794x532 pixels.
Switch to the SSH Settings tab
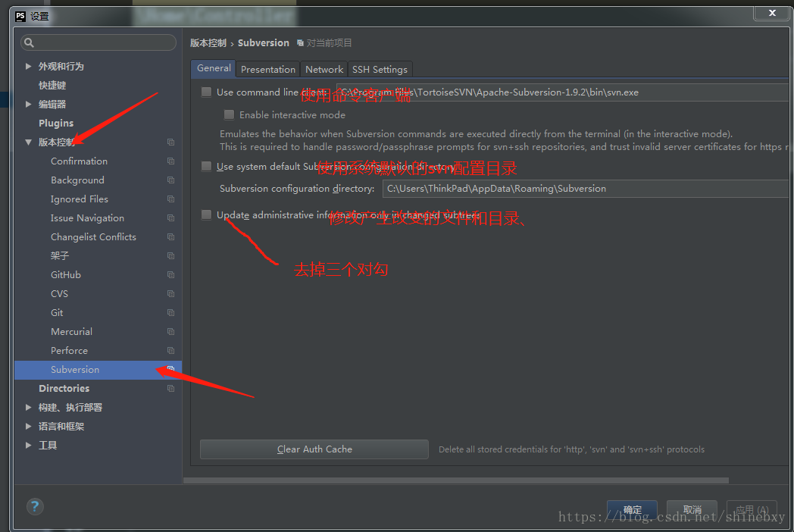pos(380,70)
